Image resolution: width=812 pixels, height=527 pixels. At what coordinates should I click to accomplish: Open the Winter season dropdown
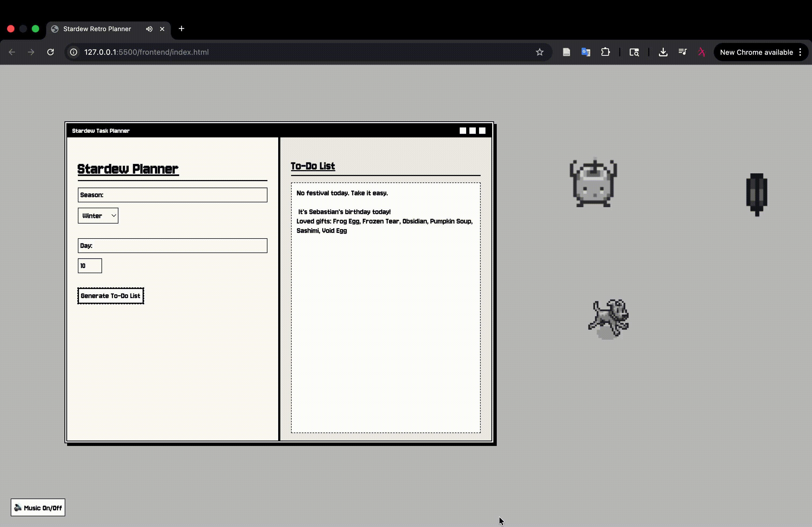pos(98,215)
